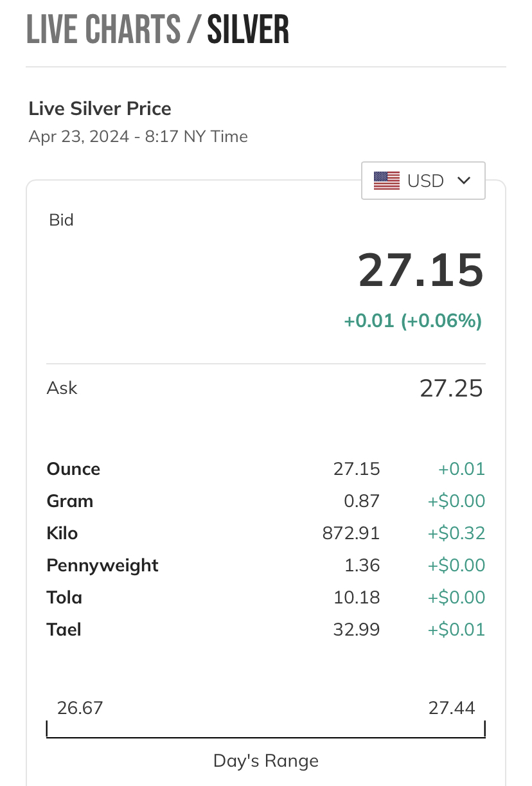Click the Day's Range bar
532x786 pixels.
266,729
